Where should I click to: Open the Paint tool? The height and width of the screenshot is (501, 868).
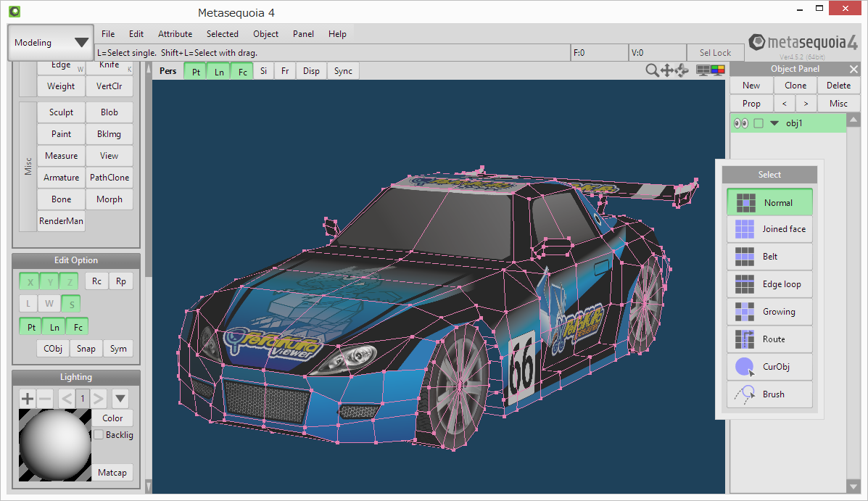(x=61, y=133)
